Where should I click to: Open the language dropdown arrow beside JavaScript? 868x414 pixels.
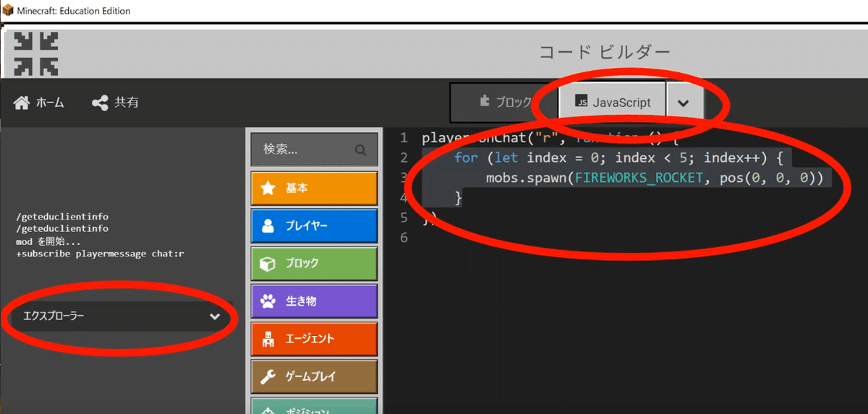click(x=684, y=103)
